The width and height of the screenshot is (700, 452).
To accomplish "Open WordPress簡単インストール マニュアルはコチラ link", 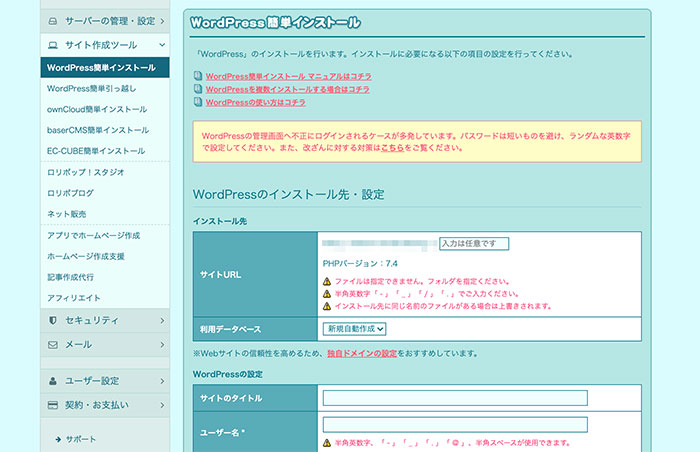I will 288,76.
